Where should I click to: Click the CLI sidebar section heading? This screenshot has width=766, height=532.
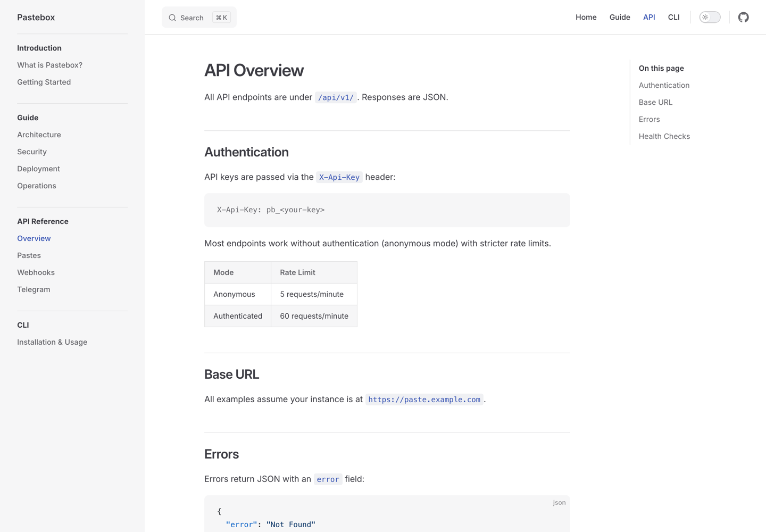[23, 325]
